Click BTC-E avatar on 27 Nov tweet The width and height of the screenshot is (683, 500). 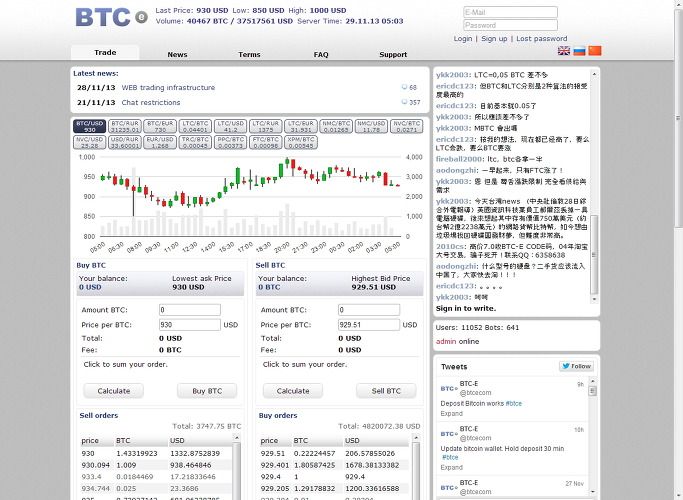(x=449, y=487)
